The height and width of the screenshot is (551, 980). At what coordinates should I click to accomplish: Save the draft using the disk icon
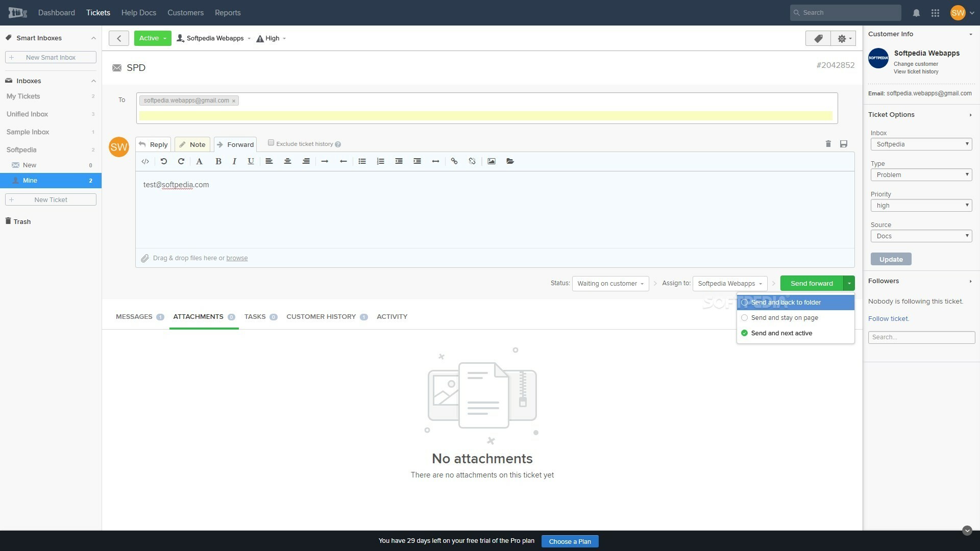click(843, 143)
